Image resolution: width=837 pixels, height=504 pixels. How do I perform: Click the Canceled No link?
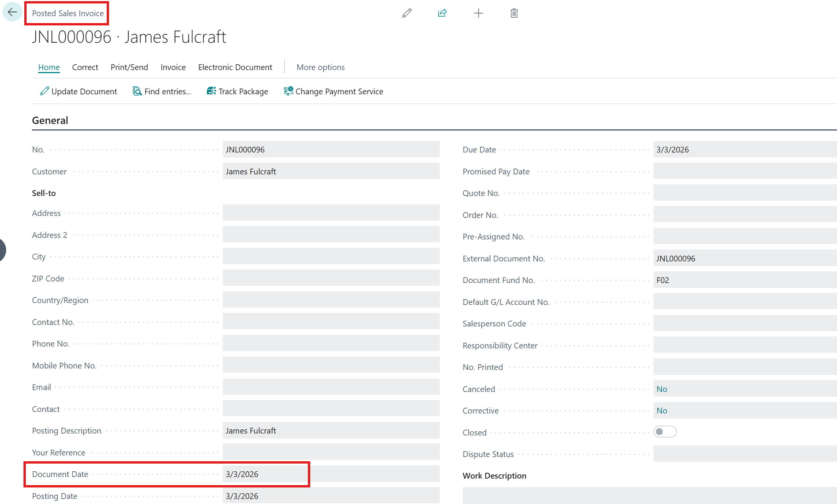(662, 389)
